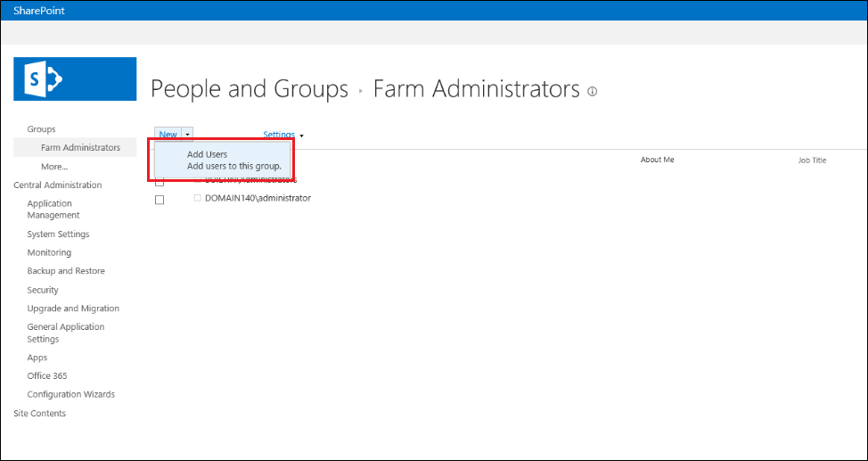Open Groups in the left navigation
Image resolution: width=868 pixels, height=461 pixels.
[42, 129]
